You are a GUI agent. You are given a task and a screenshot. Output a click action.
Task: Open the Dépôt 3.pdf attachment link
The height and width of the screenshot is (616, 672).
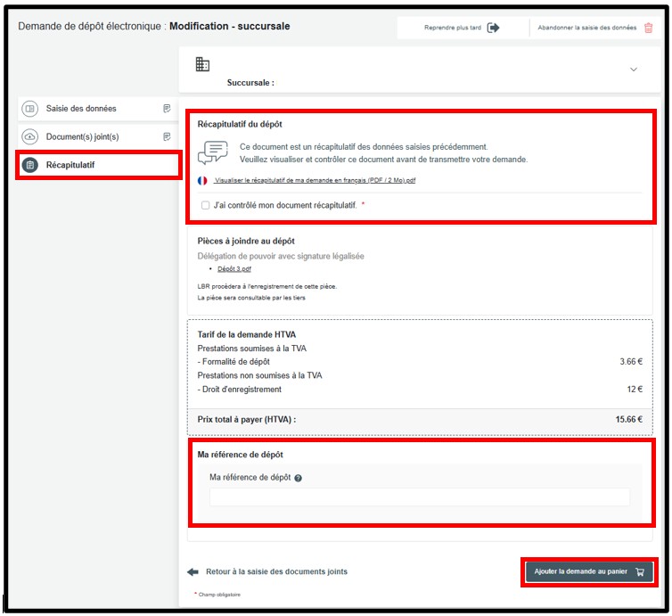[234, 268]
